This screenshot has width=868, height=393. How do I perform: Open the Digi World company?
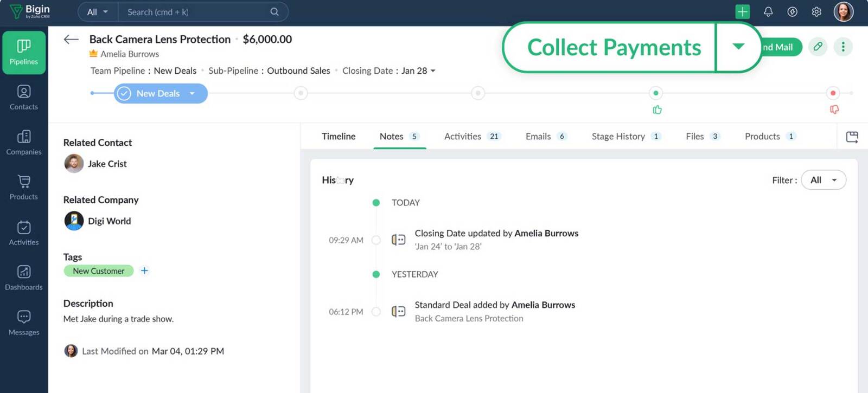(110, 221)
